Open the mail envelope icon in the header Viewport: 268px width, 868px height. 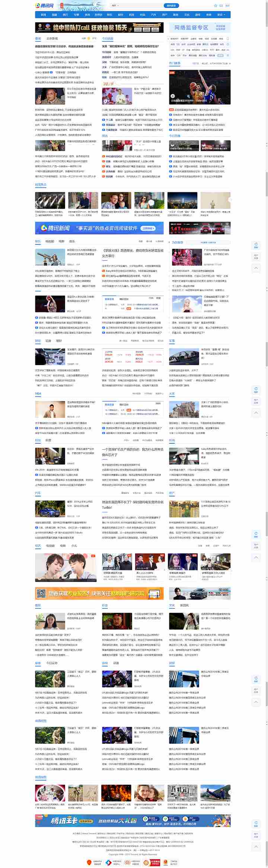[221, 6]
